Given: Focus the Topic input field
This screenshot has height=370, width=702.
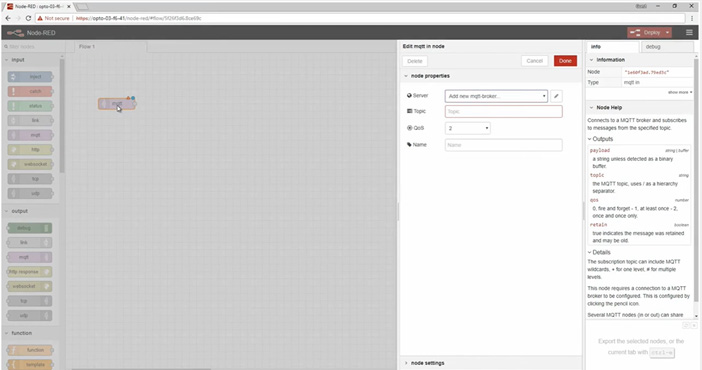Looking at the screenshot, I should pos(504,112).
